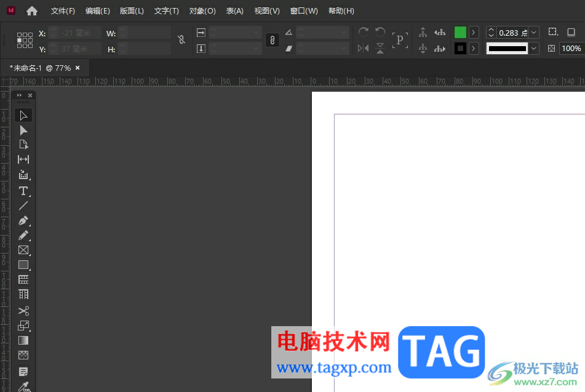Open the stroke style dropdown
Image resolution: width=585 pixels, height=392 pixels.
tap(534, 48)
